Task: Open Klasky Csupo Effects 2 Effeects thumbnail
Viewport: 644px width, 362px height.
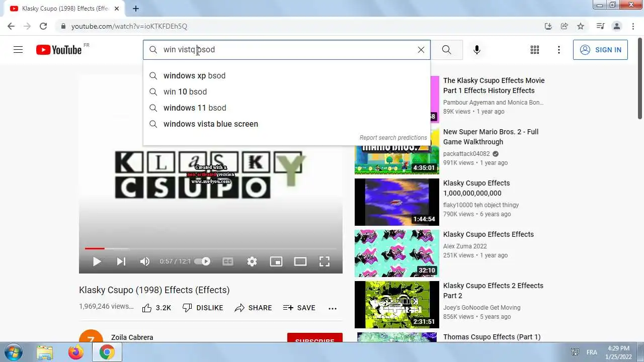Action: click(x=397, y=305)
